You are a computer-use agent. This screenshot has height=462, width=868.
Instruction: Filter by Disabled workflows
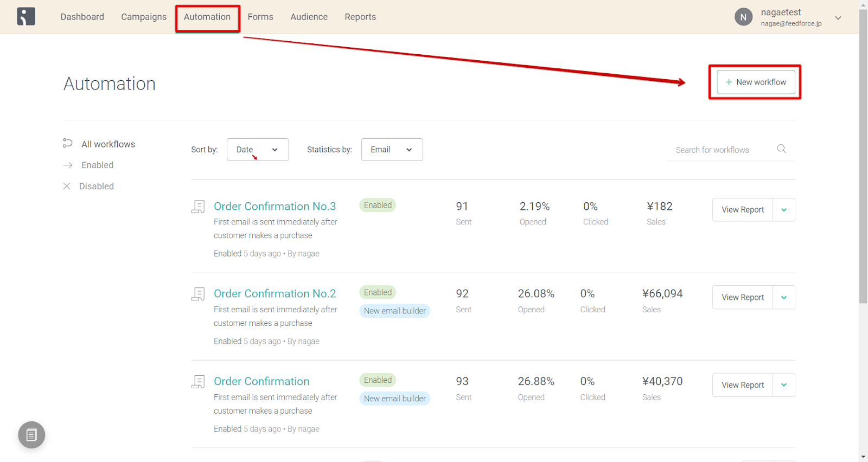[96, 186]
